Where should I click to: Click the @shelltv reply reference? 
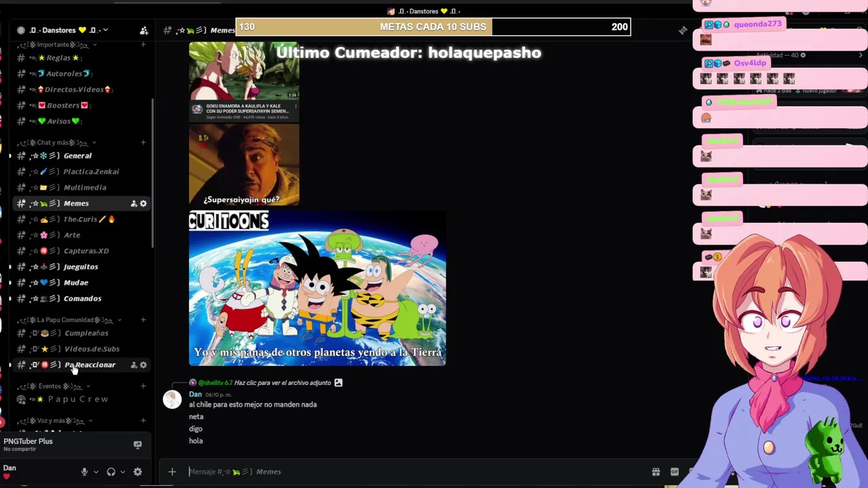[x=215, y=383]
